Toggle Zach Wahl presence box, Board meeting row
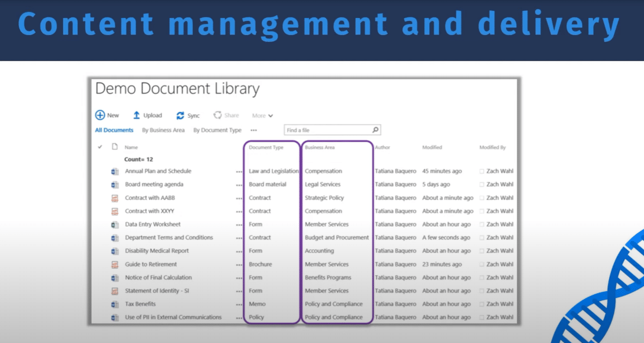Viewport: 644px width, 343px height. 482,184
